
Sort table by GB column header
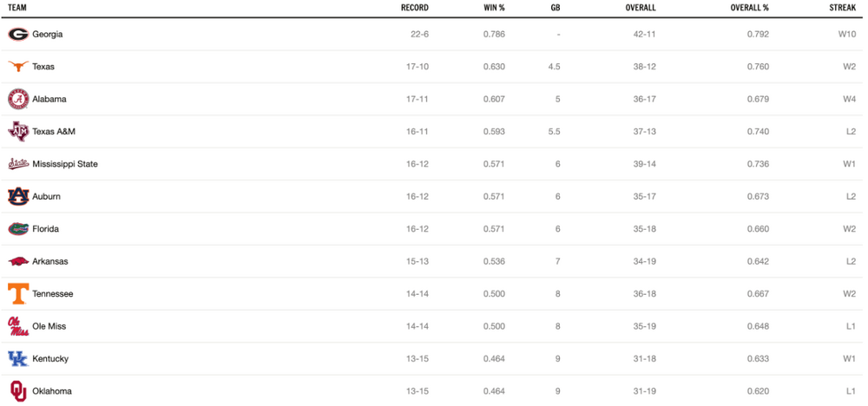click(556, 8)
